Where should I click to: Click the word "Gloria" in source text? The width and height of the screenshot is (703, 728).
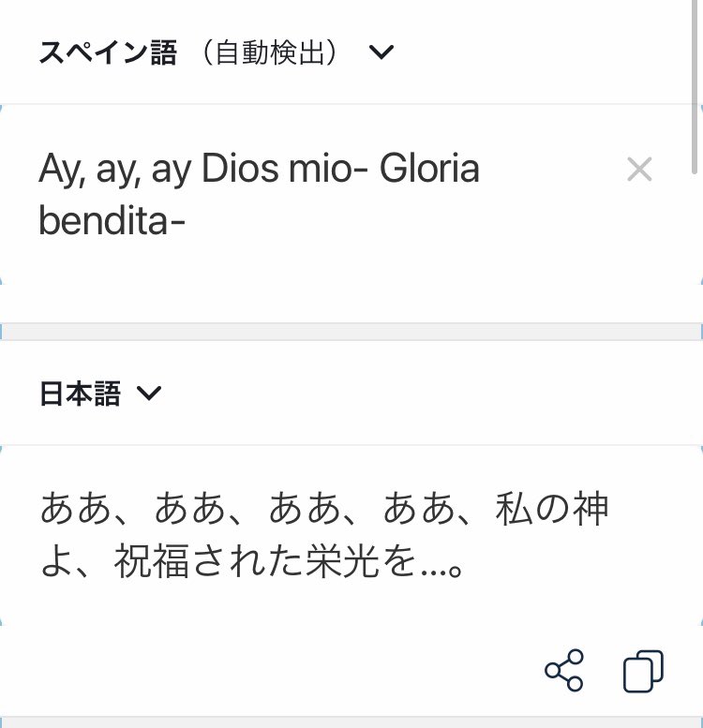[x=429, y=170]
